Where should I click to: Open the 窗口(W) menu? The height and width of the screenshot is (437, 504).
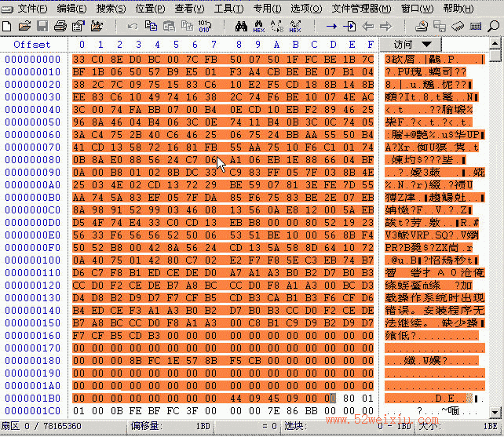(x=417, y=9)
